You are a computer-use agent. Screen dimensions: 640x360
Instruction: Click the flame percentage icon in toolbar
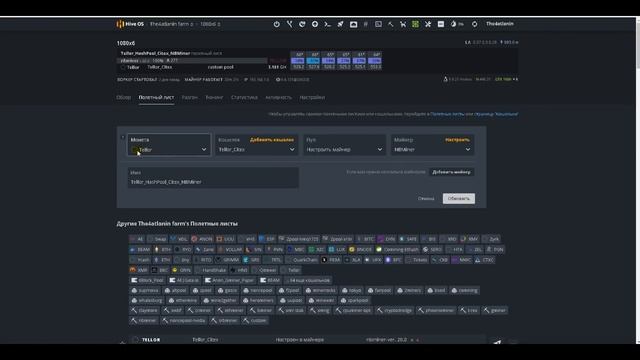coord(457,24)
